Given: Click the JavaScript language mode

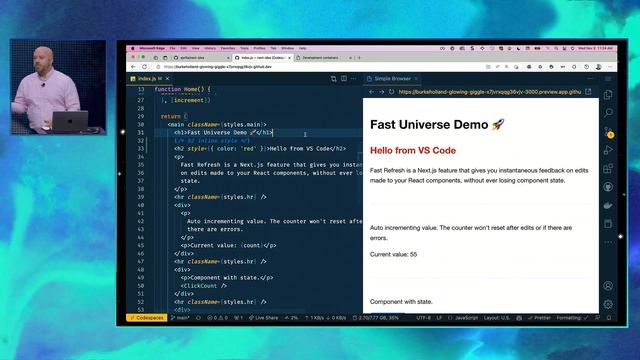Looking at the screenshot, I should (463, 318).
